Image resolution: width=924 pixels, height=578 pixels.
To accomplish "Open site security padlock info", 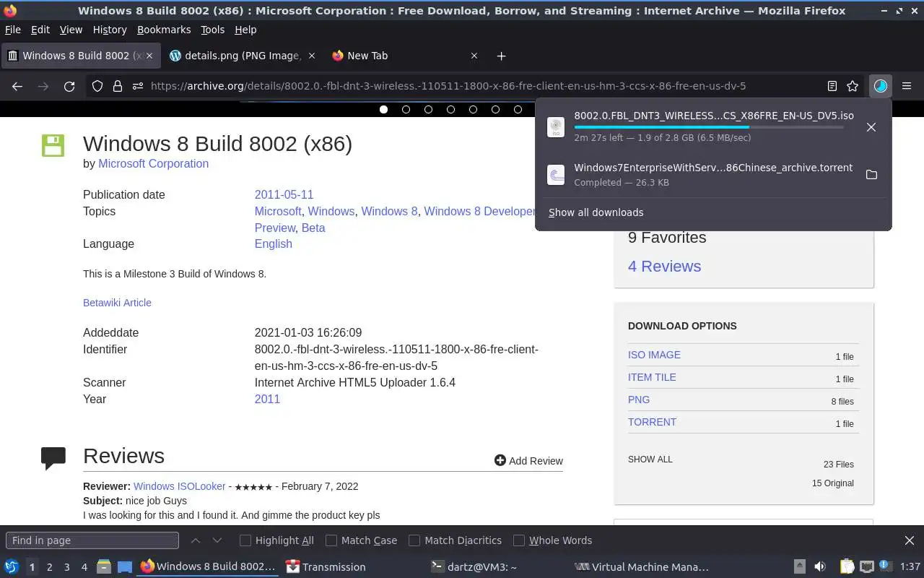I will click(x=117, y=86).
